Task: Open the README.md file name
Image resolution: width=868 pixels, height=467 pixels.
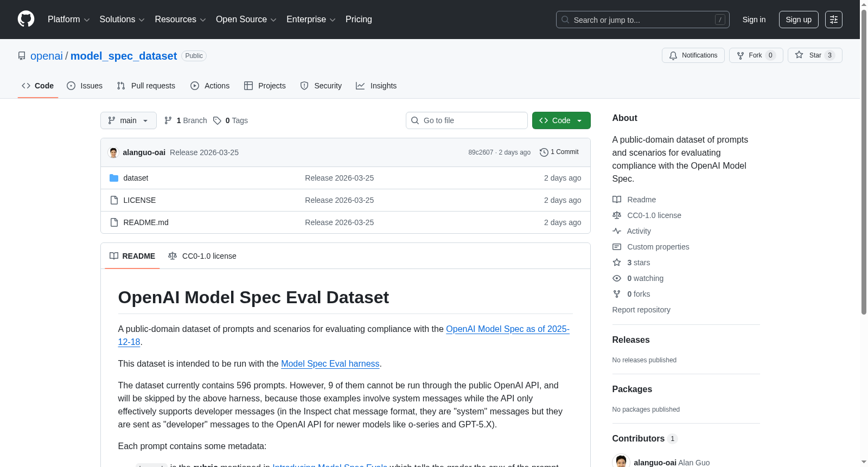Action: coord(146,222)
